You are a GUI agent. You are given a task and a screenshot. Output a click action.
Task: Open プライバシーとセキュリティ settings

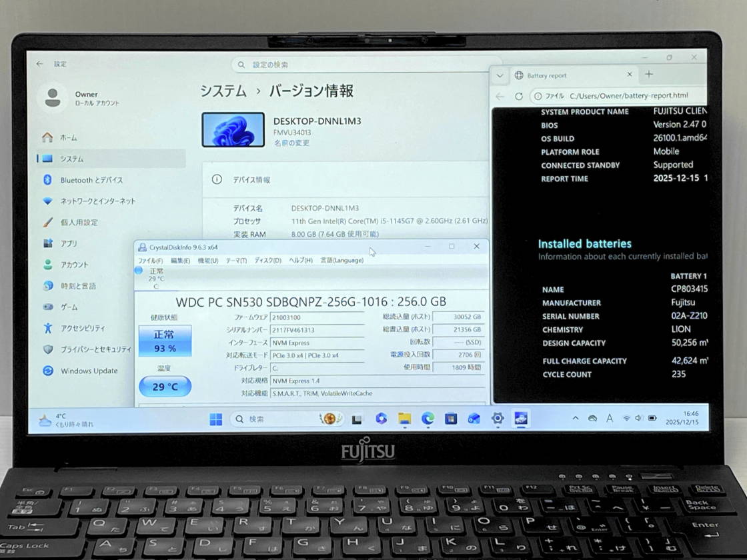point(95,349)
